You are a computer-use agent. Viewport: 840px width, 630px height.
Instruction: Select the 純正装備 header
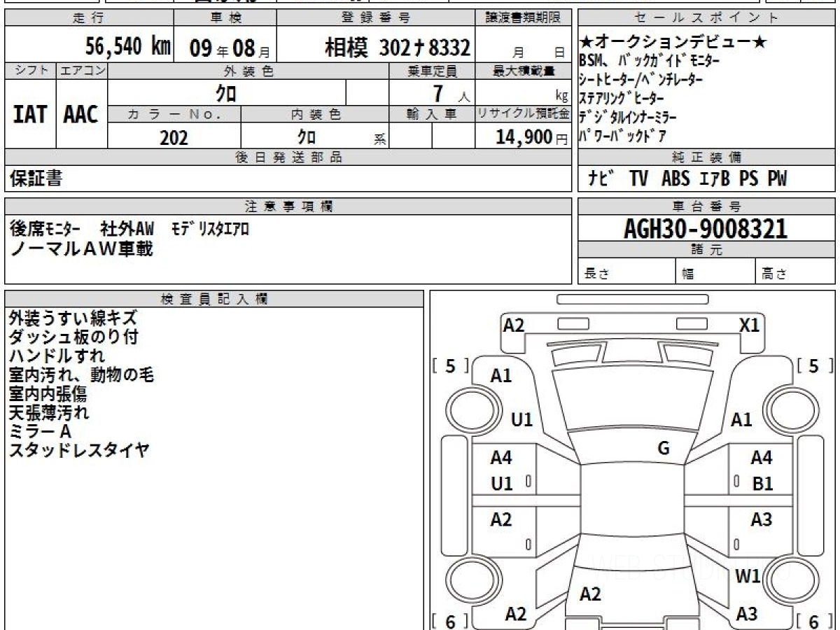(706, 157)
